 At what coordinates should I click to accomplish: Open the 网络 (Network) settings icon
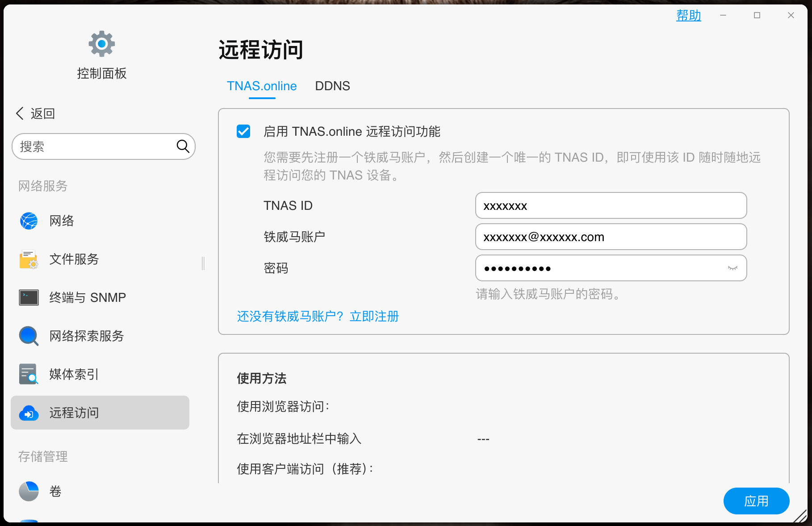[28, 221]
